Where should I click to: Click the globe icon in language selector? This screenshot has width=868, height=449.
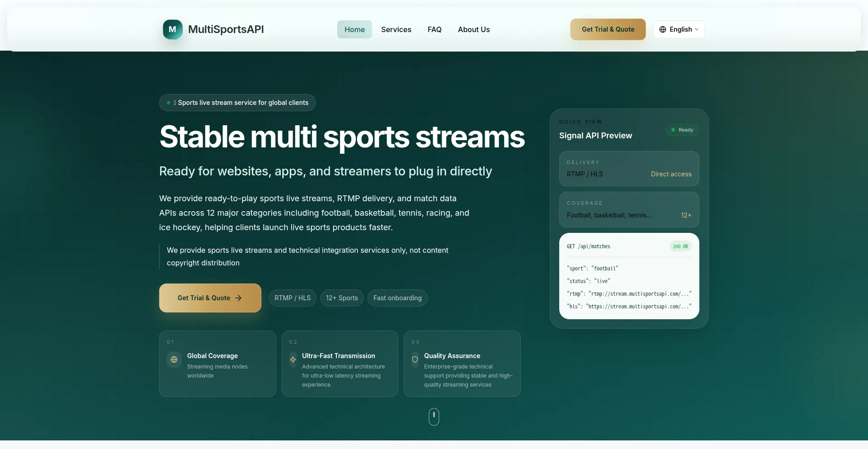(x=663, y=29)
